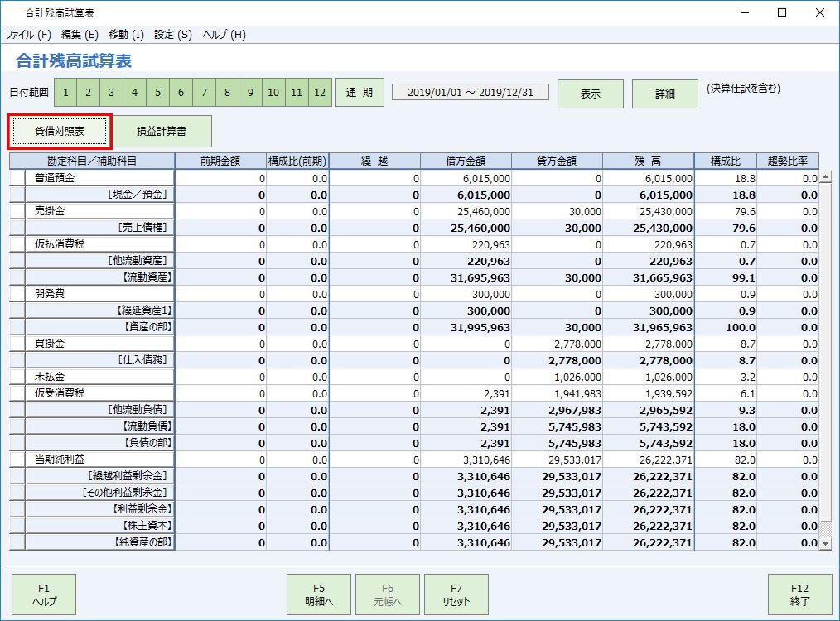Select month 6 in the date range
The height and width of the screenshot is (621, 840).
[181, 94]
